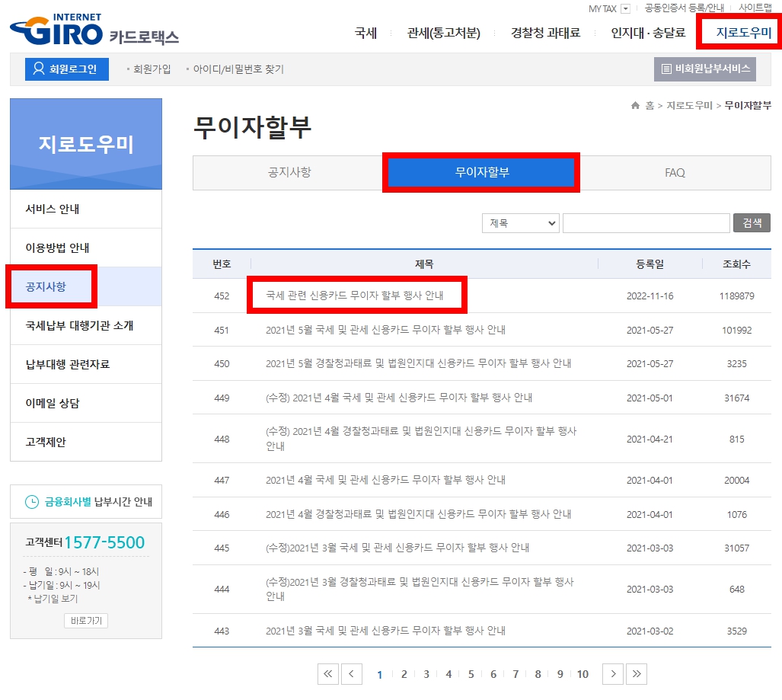This screenshot has width=782, height=700.
Task: Go to page 5 in pagination
Action: 471,674
